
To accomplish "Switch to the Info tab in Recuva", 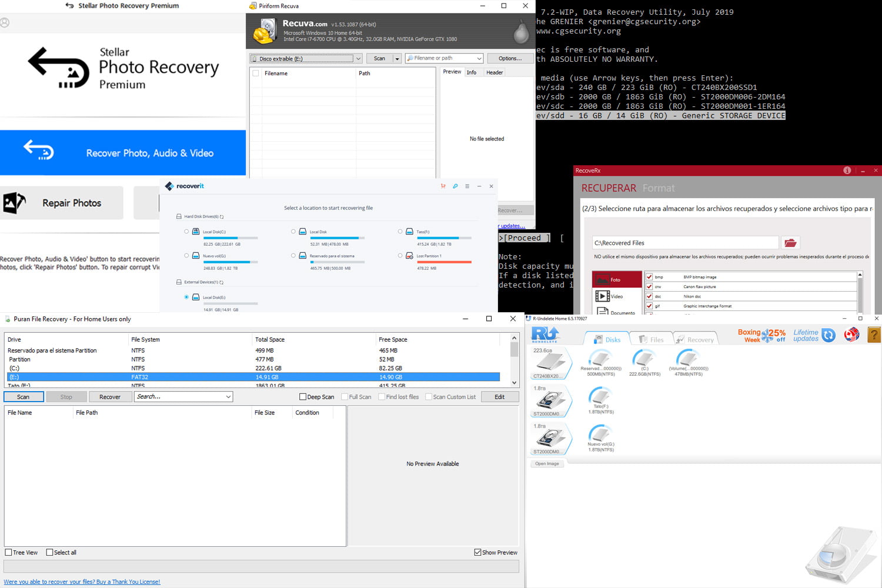I will click(x=472, y=72).
